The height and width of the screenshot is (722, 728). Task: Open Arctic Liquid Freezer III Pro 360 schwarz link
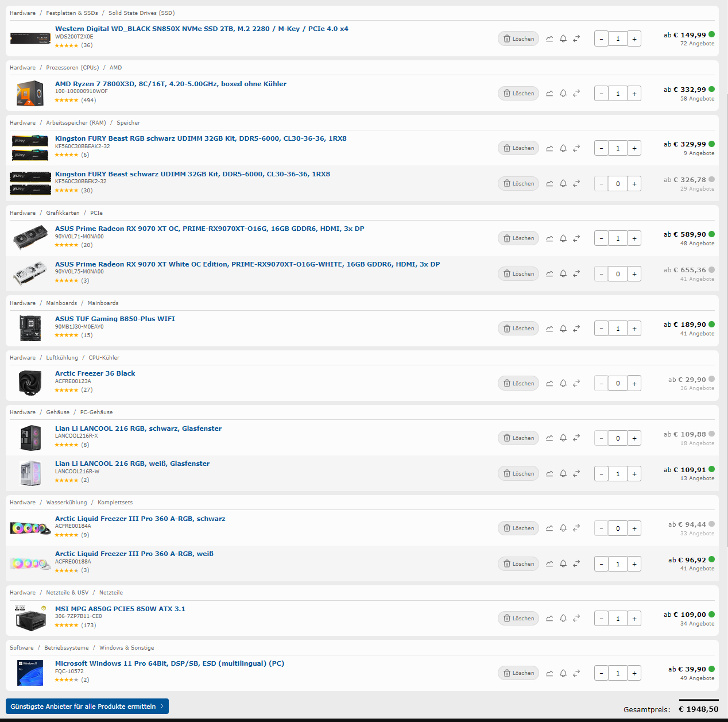tap(140, 519)
